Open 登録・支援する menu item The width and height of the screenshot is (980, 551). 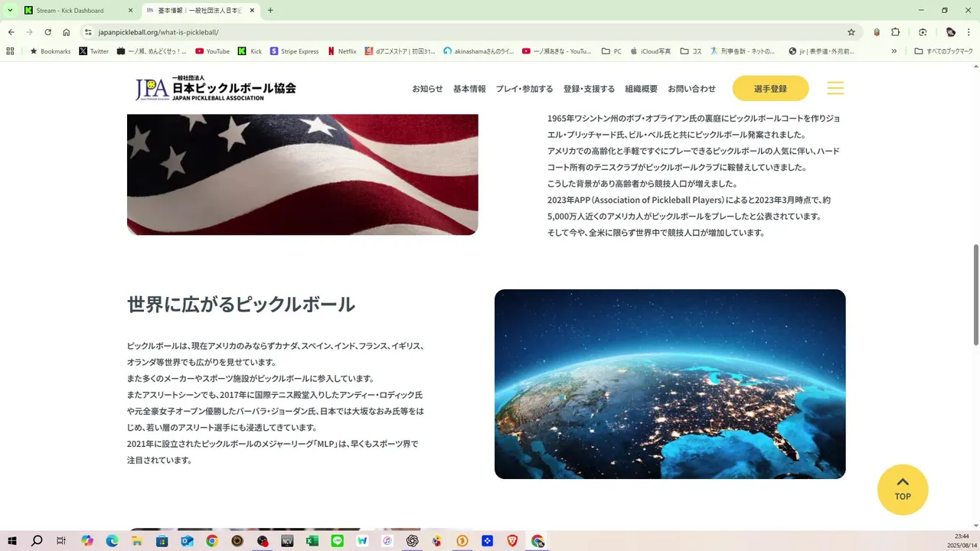(589, 89)
